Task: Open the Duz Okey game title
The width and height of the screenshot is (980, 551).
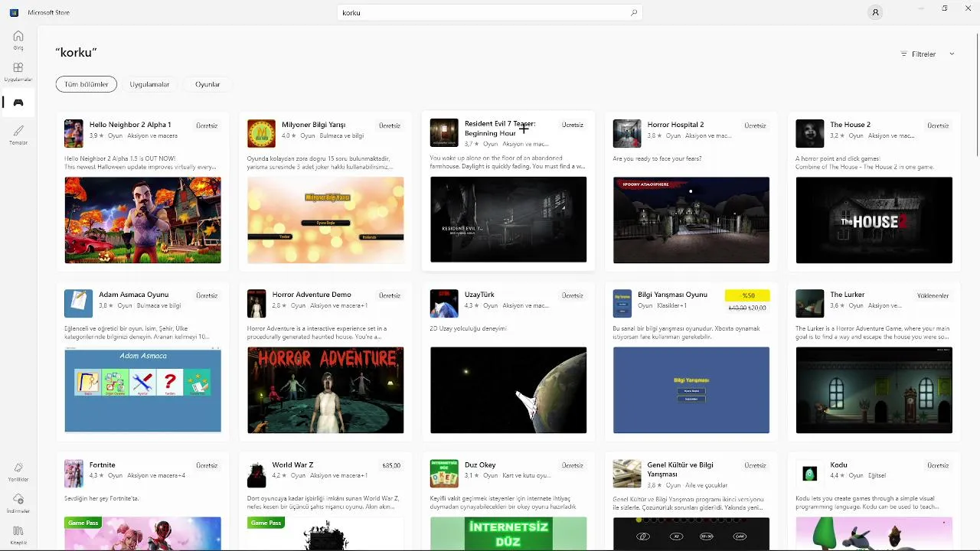Action: coord(479,465)
